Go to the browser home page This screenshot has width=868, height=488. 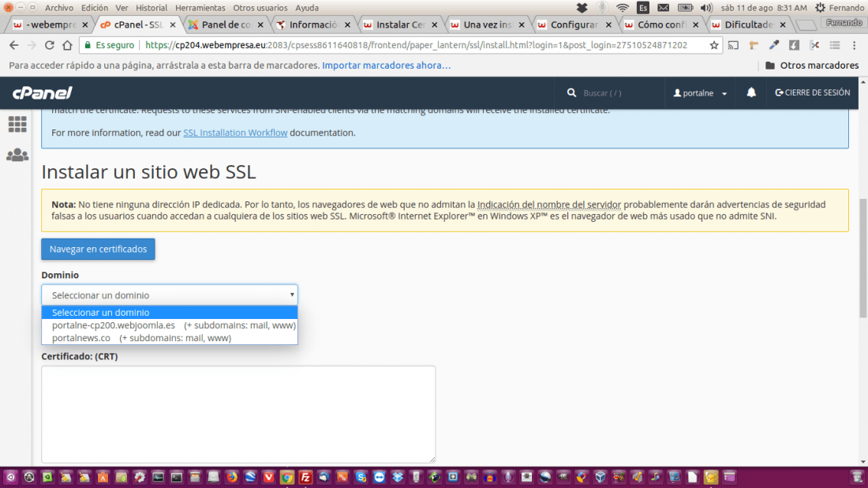click(x=67, y=46)
